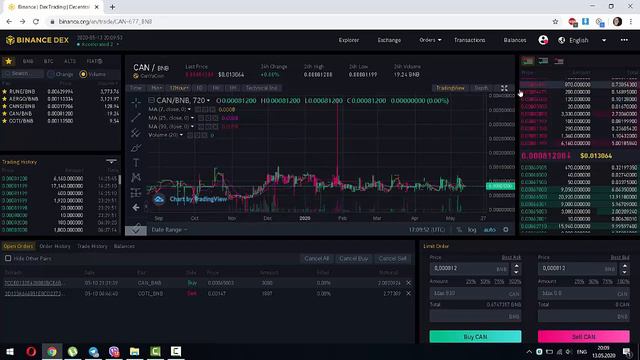Select the Change radio button

click(x=51, y=74)
